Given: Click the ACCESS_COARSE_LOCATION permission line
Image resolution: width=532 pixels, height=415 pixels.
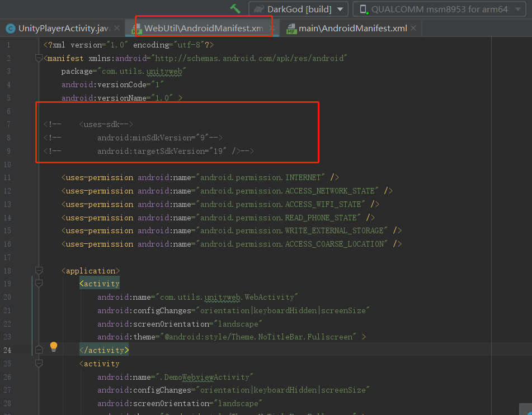Looking at the screenshot, I should (232, 244).
